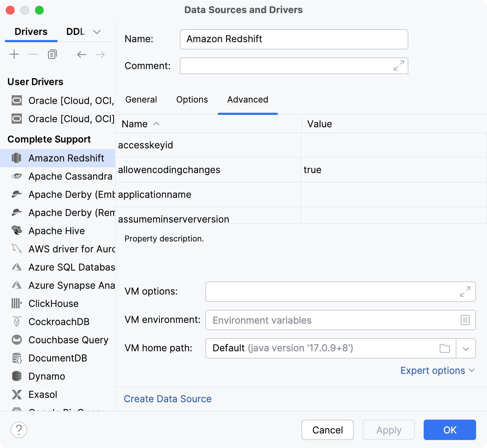Open the VM home path dropdown

[466, 348]
